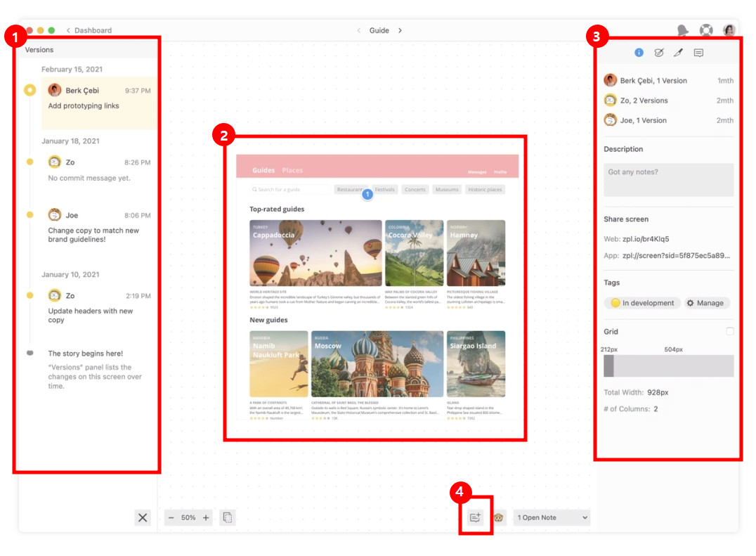Click the Description notes field
Image resolution: width=756 pixels, height=556 pixels.
click(x=669, y=179)
